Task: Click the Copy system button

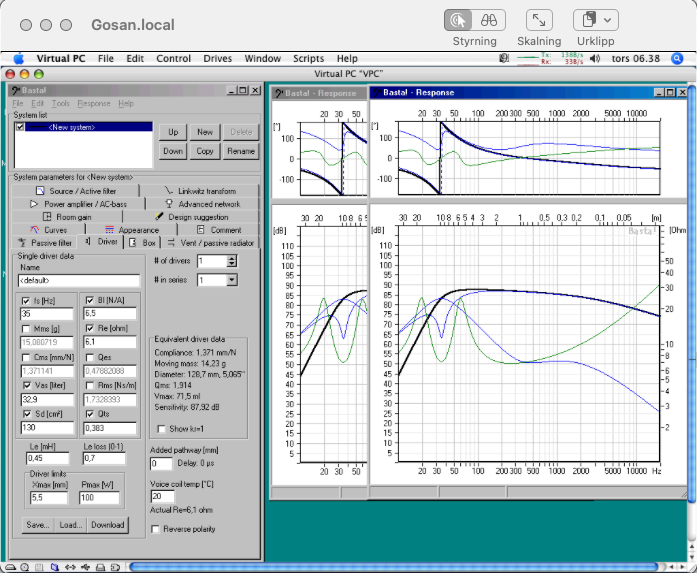Action: click(205, 151)
